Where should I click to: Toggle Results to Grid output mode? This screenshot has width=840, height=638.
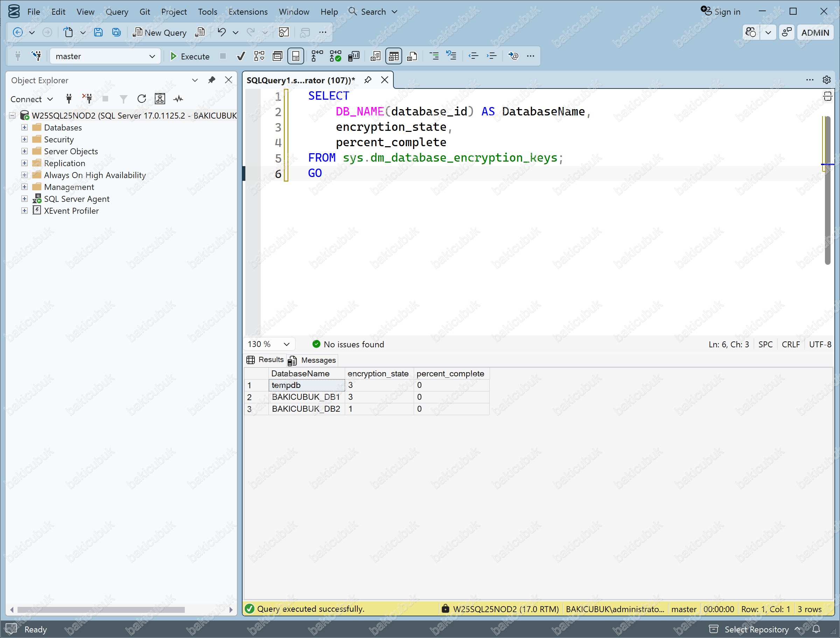click(x=394, y=56)
